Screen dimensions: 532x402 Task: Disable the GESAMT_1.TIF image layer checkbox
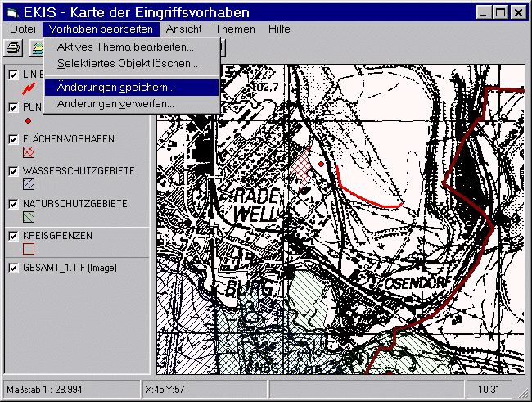pos(13,268)
